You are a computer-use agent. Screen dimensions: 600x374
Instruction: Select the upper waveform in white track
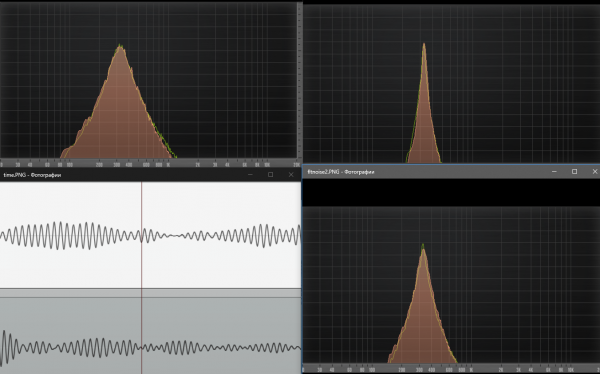coord(150,235)
